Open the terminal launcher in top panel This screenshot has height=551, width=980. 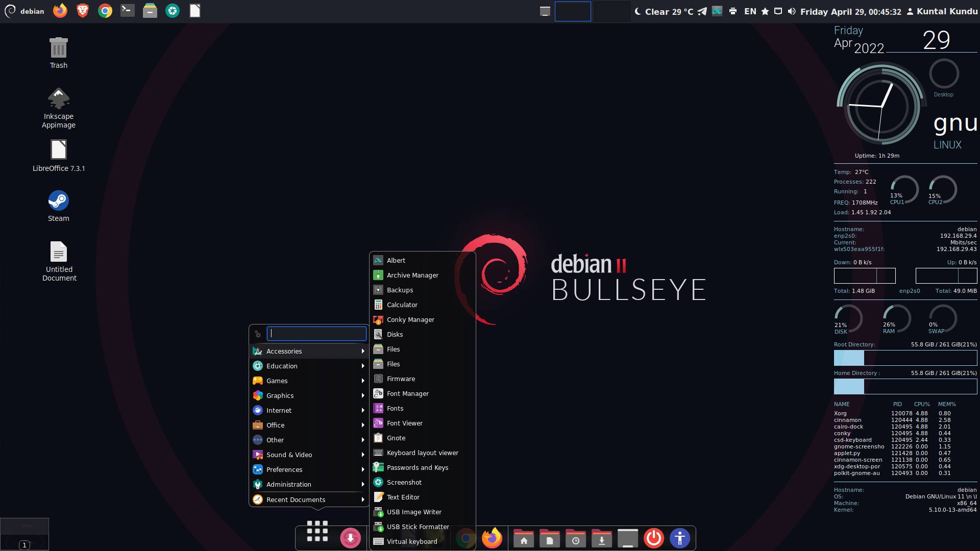click(128, 11)
